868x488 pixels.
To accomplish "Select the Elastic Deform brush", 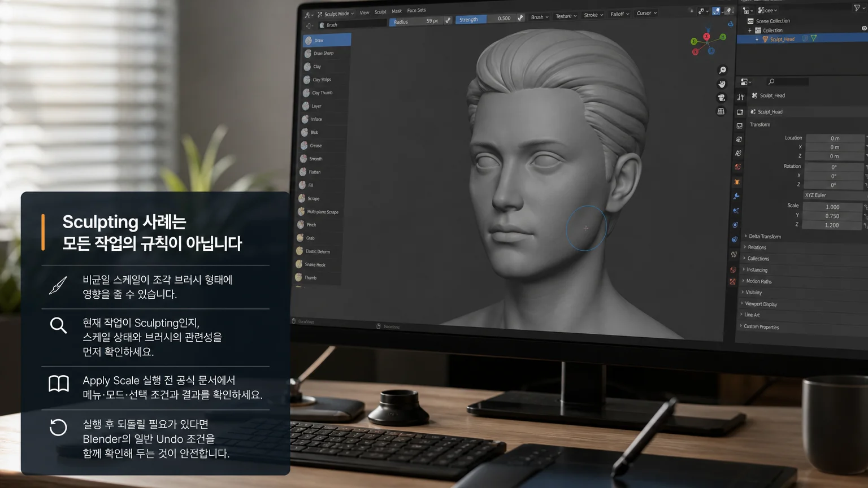I will point(319,251).
